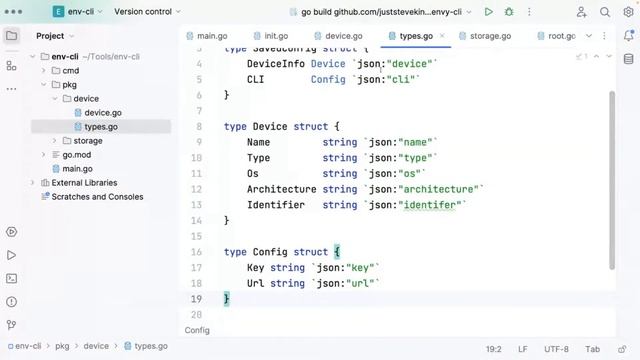Switch to main.go tab
Screen dimensions: 640x360
pos(207,36)
